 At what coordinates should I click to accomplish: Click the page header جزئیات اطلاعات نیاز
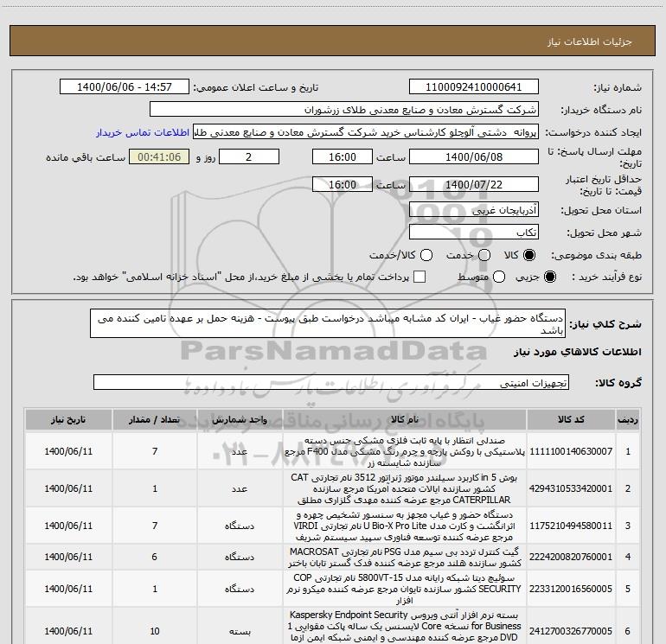click(590, 41)
